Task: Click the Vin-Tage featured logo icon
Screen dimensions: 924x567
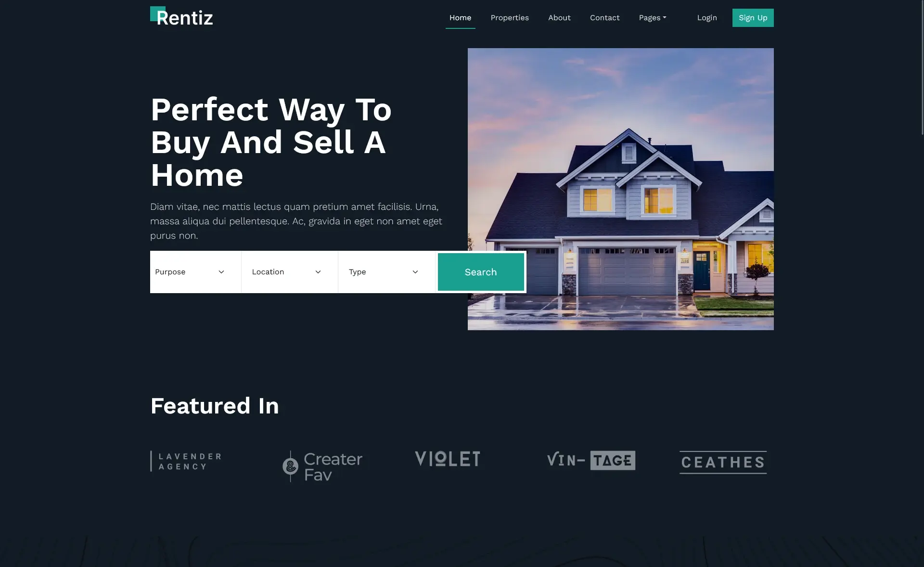Action: pyautogui.click(x=590, y=461)
